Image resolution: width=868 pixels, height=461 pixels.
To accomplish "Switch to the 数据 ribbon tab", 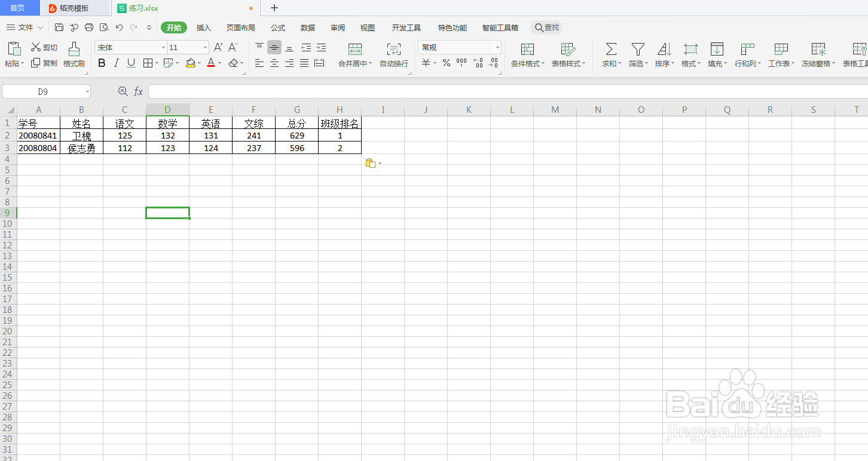I will [308, 27].
